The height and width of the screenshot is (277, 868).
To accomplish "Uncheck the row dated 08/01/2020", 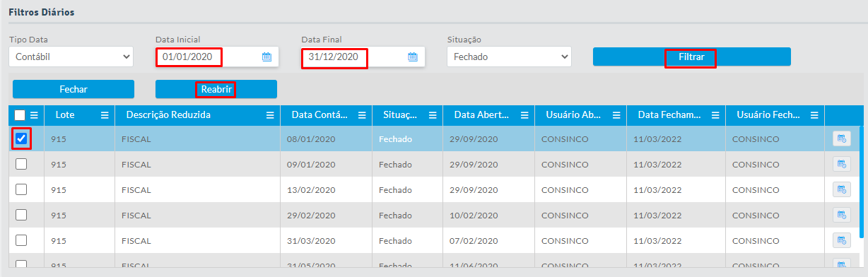I will (21, 138).
